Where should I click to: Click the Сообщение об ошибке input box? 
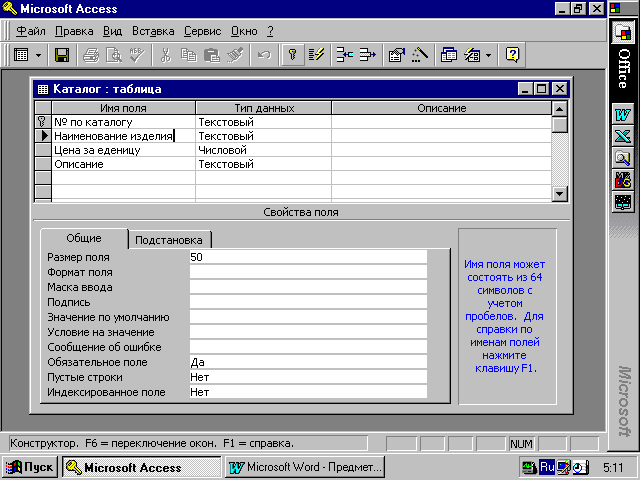(x=308, y=347)
